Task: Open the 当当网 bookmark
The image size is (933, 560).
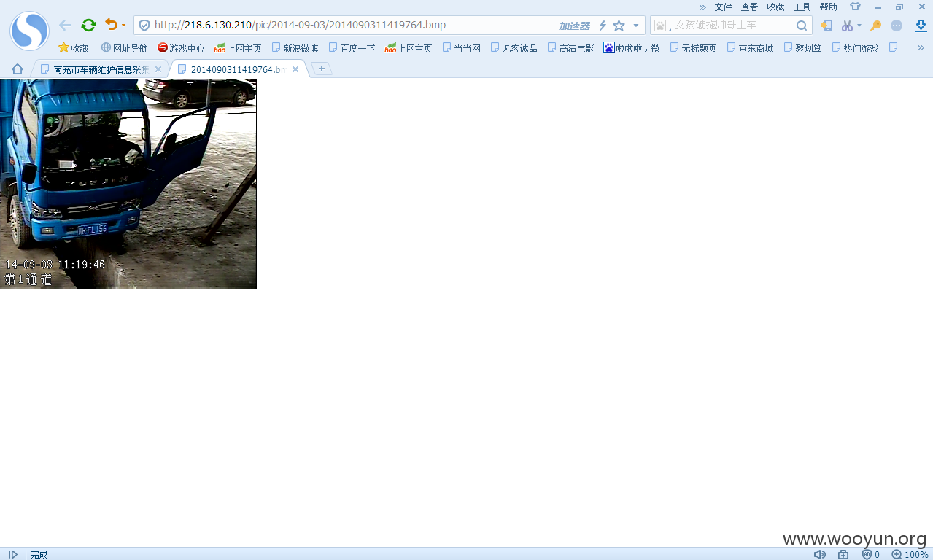Action: [461, 48]
